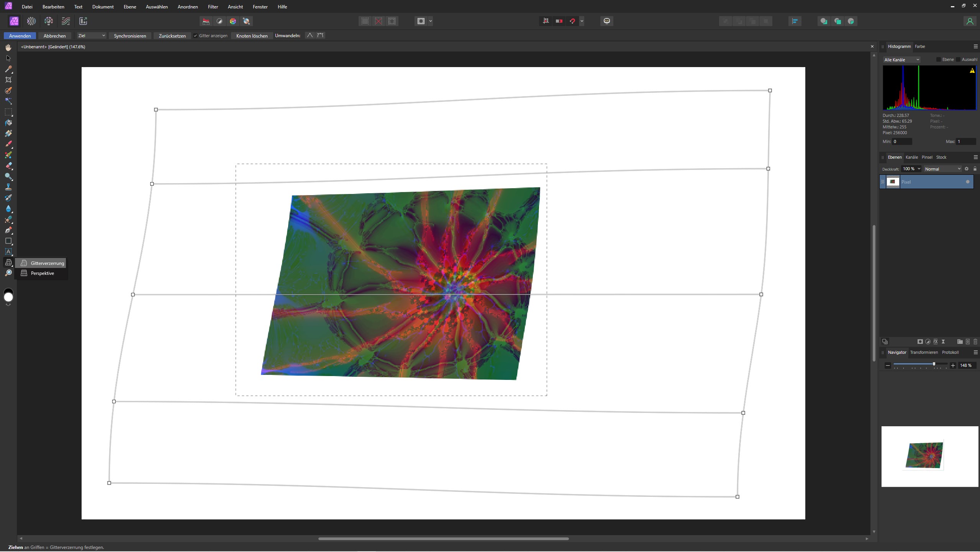Click the HSL color wheel adjustment icon

[233, 21]
